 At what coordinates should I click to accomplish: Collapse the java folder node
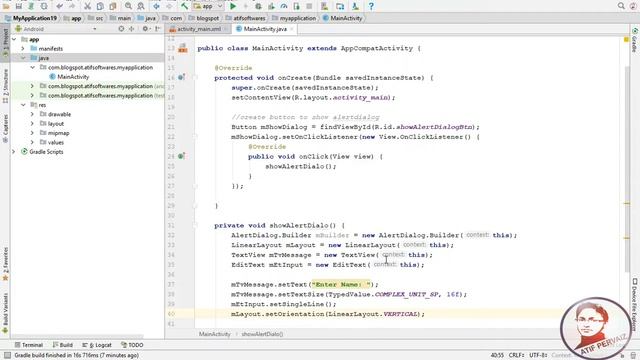23,58
